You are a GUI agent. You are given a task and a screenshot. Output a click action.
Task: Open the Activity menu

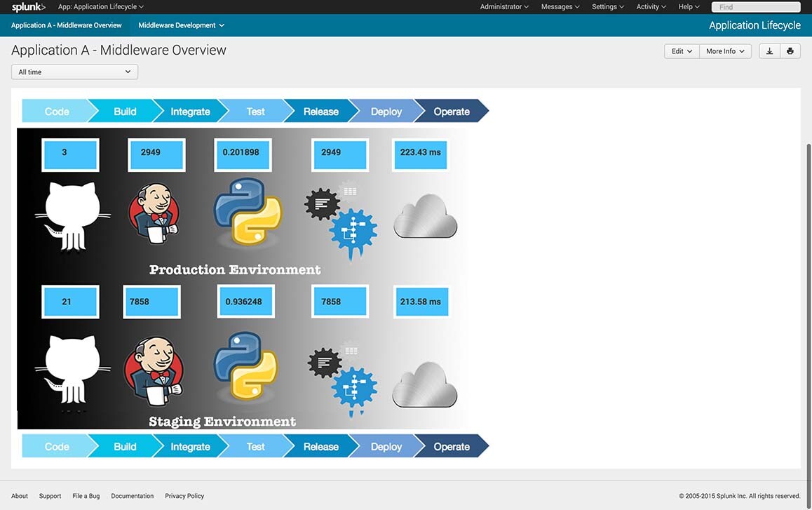click(x=651, y=7)
